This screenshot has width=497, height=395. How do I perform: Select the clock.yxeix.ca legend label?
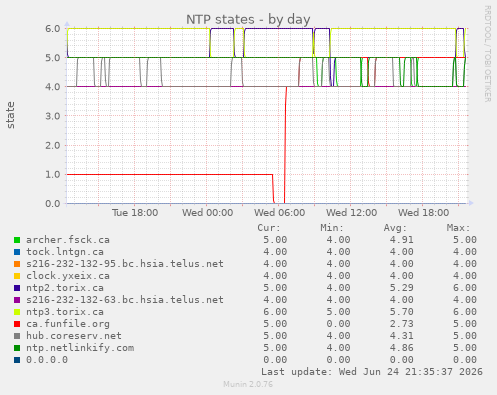[x=68, y=276]
